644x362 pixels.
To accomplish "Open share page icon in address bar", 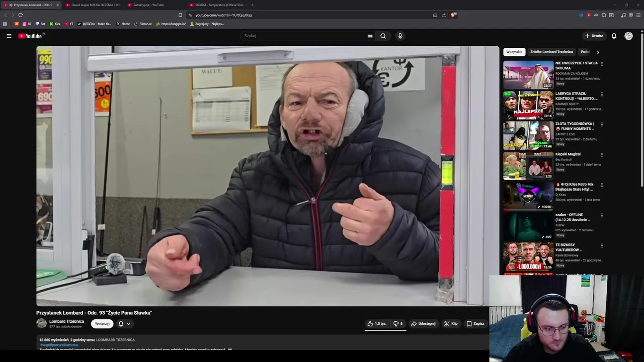I will 444,15.
